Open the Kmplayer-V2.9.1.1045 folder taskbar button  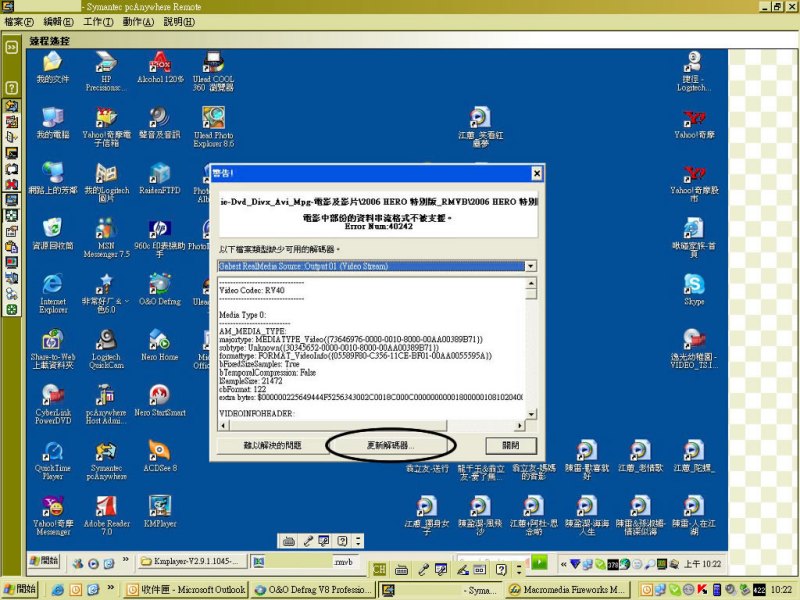tap(192, 561)
